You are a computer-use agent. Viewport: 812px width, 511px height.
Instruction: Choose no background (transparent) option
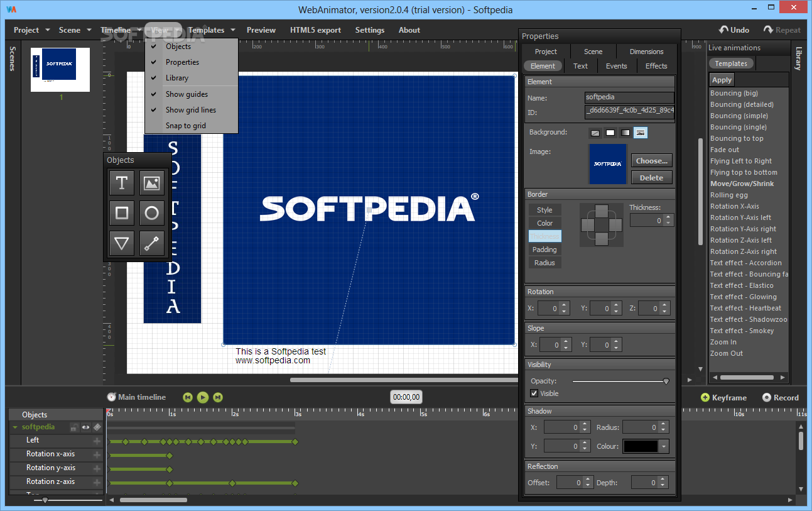[595, 133]
